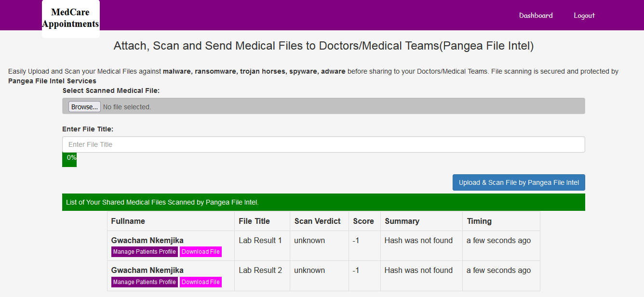
Task: Download File for Lab Result 2
Action: click(x=201, y=282)
